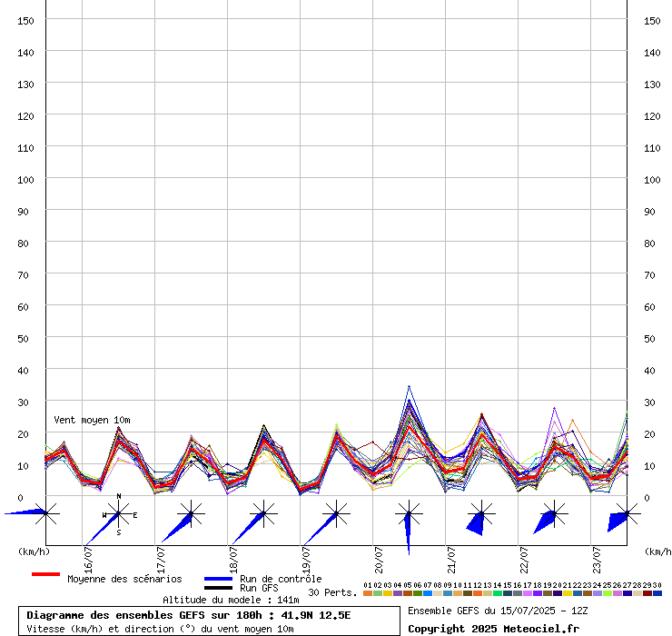This screenshot has height=636, width=672.
Task: Click the black 'Run GFS' legend line
Action: pos(219,588)
